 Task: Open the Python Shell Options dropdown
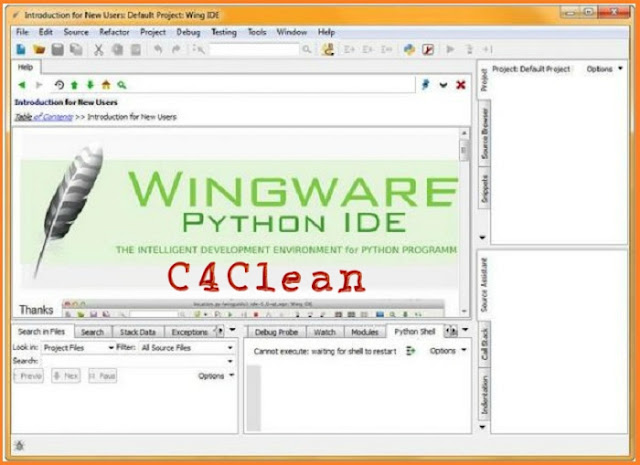coord(447,351)
